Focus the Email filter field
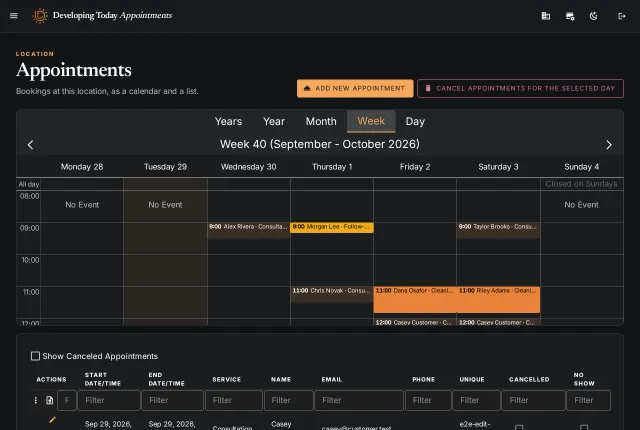 tap(359, 400)
